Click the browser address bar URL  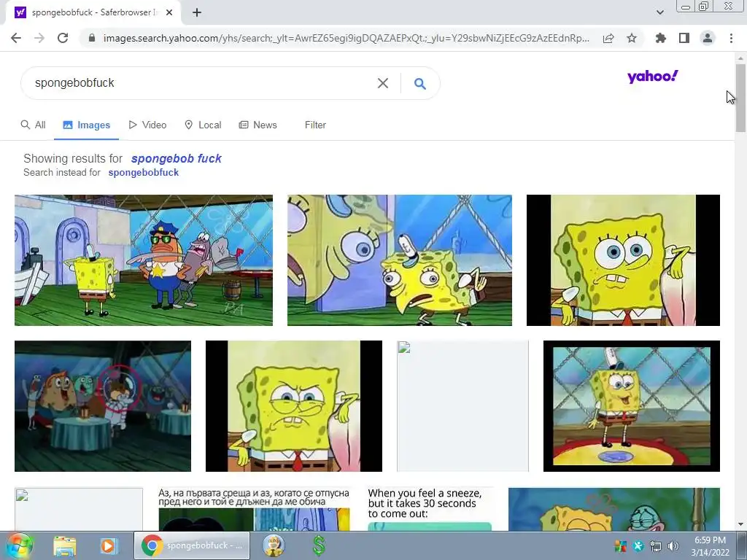pos(346,38)
